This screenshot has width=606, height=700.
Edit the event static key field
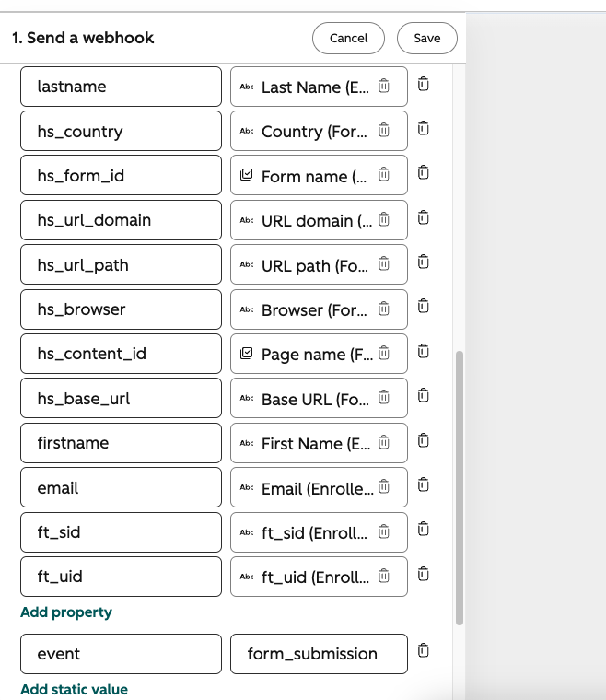pyautogui.click(x=121, y=654)
